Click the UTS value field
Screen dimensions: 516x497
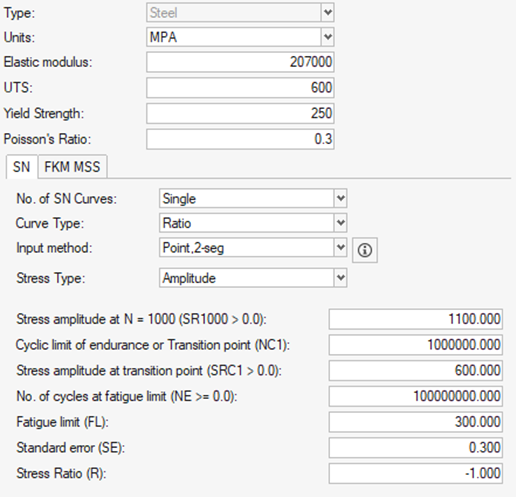point(240,87)
